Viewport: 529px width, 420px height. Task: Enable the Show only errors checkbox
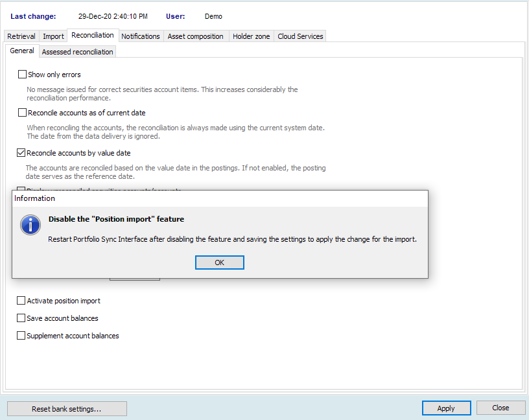[23, 75]
